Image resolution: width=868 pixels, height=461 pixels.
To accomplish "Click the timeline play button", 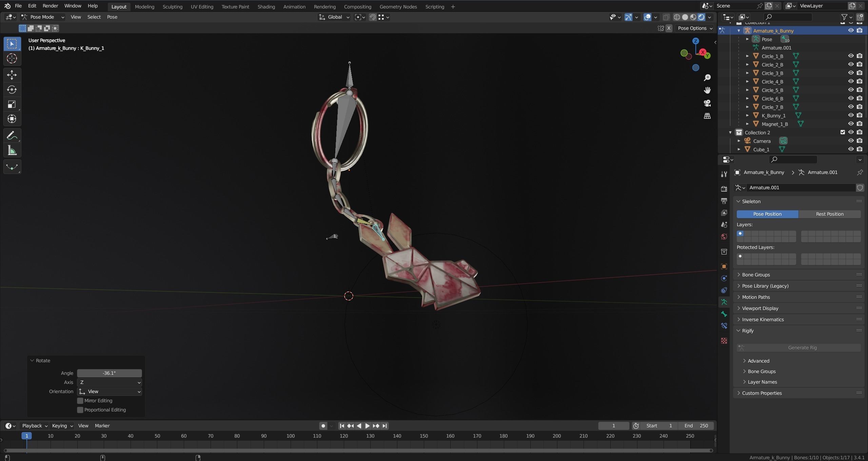I will coord(367,426).
